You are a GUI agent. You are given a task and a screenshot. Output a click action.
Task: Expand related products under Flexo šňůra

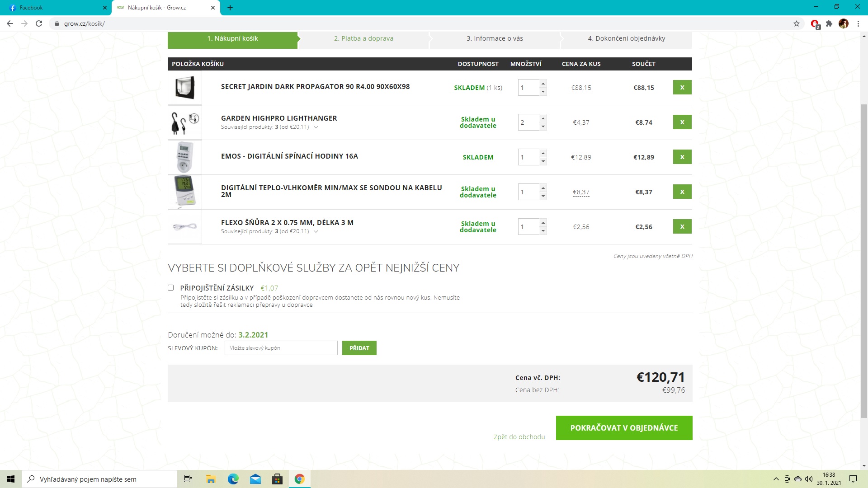pos(316,232)
